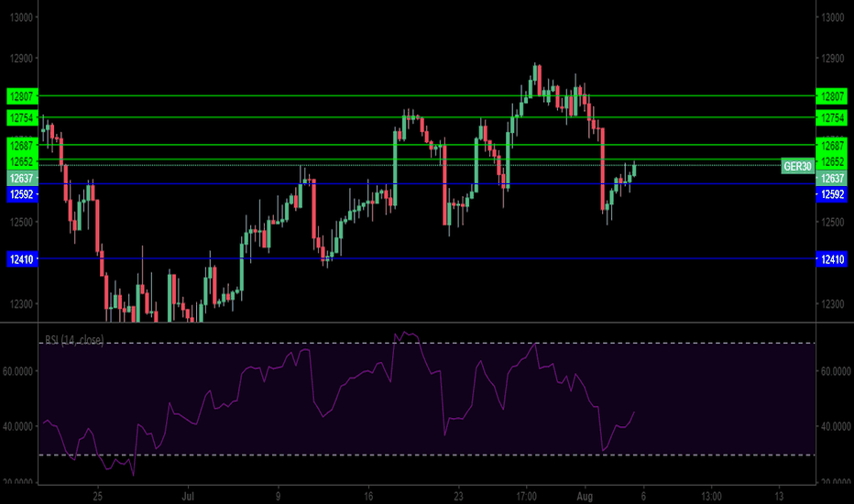
Task: Click the 12900 tick on left price scale
Action: (22, 59)
